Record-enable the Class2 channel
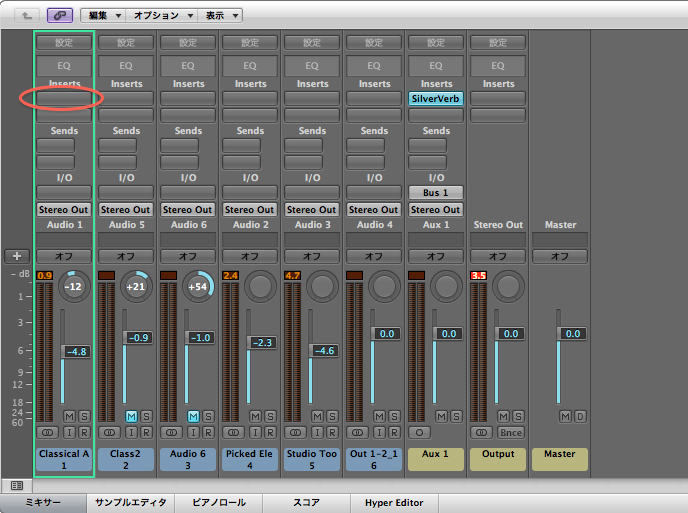Image resolution: width=688 pixels, height=513 pixels. click(x=146, y=433)
